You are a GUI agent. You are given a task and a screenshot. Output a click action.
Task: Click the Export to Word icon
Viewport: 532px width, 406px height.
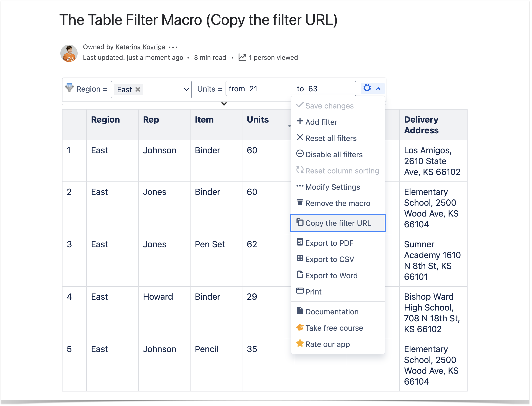coord(300,275)
